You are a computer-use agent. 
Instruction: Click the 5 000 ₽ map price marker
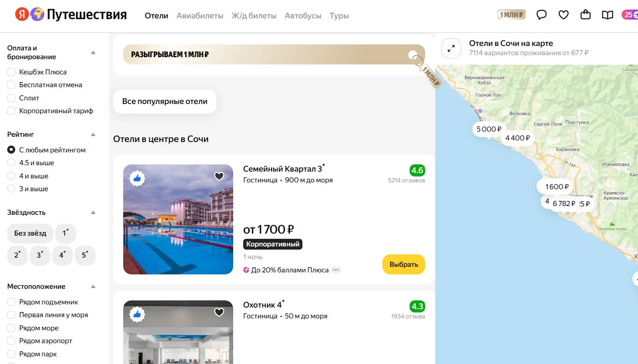488,129
